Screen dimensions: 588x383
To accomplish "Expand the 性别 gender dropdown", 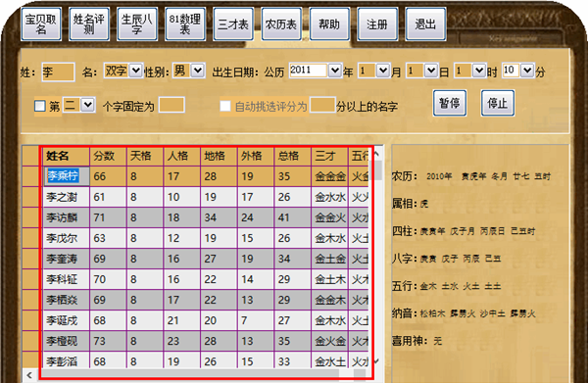I will point(198,71).
